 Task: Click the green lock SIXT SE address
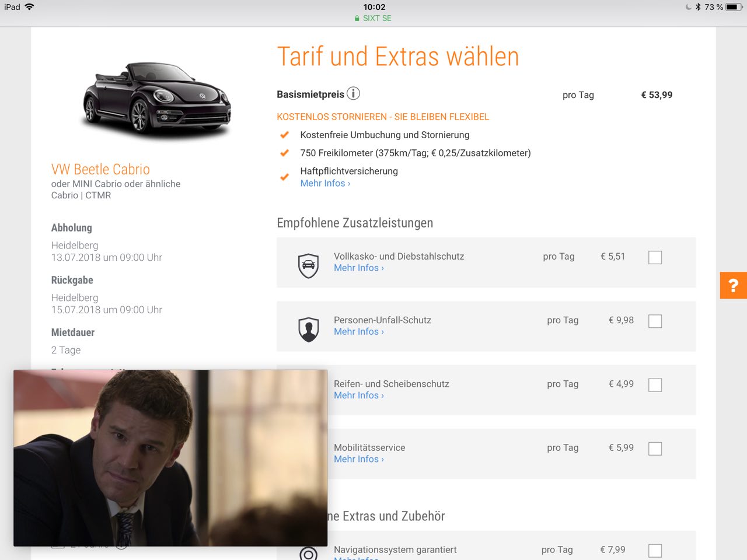tap(373, 18)
